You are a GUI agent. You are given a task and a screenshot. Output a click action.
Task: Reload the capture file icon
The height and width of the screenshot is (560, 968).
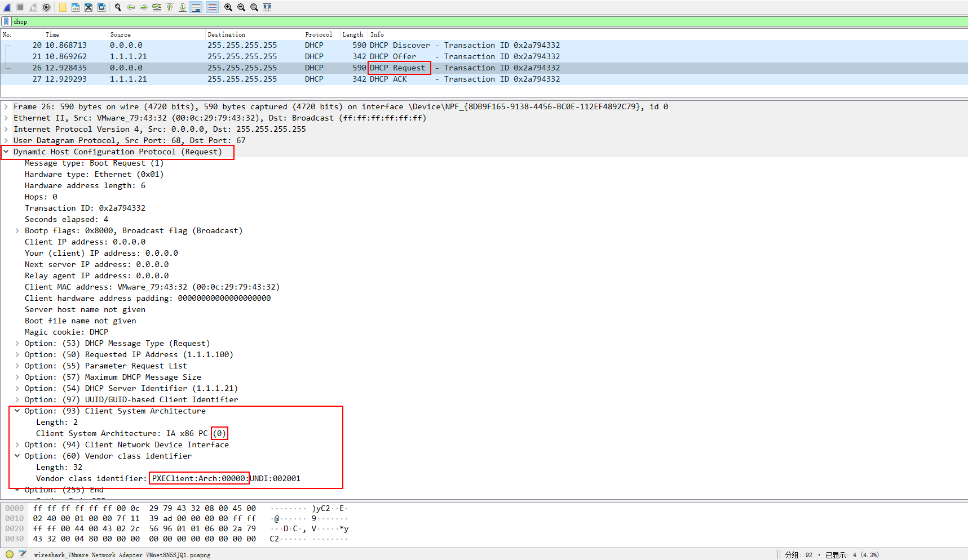click(101, 7)
